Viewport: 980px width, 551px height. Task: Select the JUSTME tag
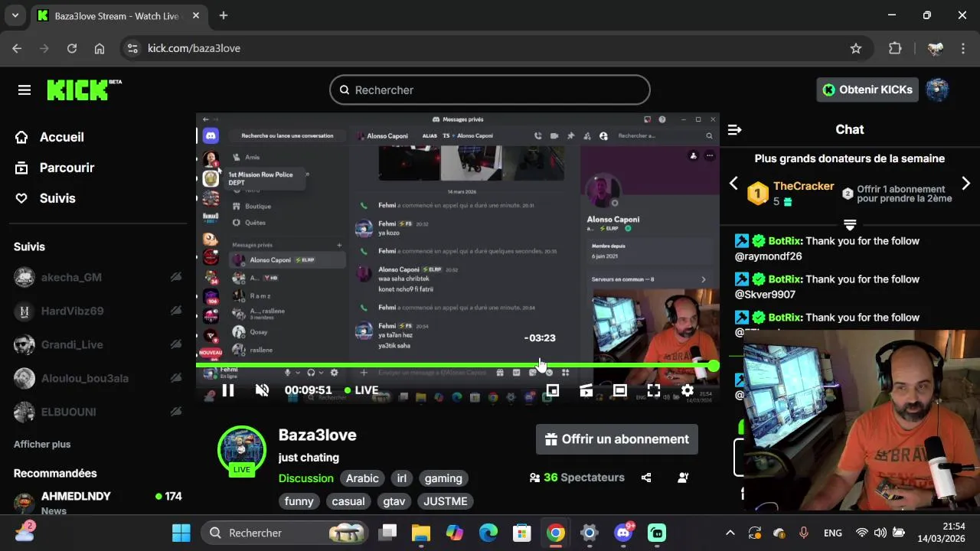coord(445,501)
